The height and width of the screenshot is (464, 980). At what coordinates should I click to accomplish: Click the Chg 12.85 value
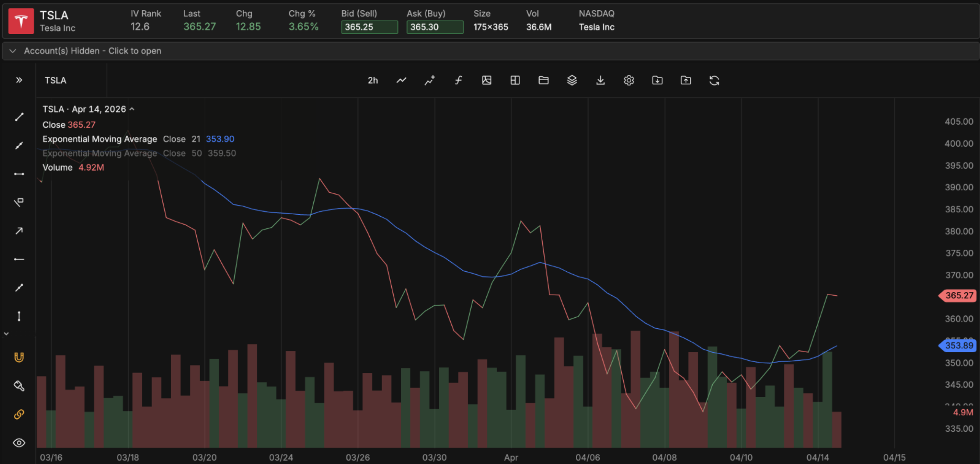(248, 26)
